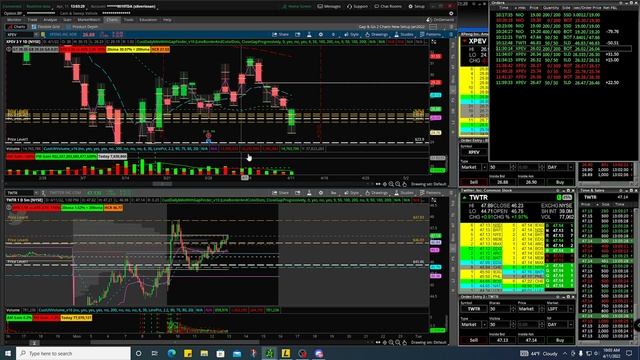The image size is (640, 360).
Task: Click Sell in the TWTR Order Entry 2
Action: (474, 340)
